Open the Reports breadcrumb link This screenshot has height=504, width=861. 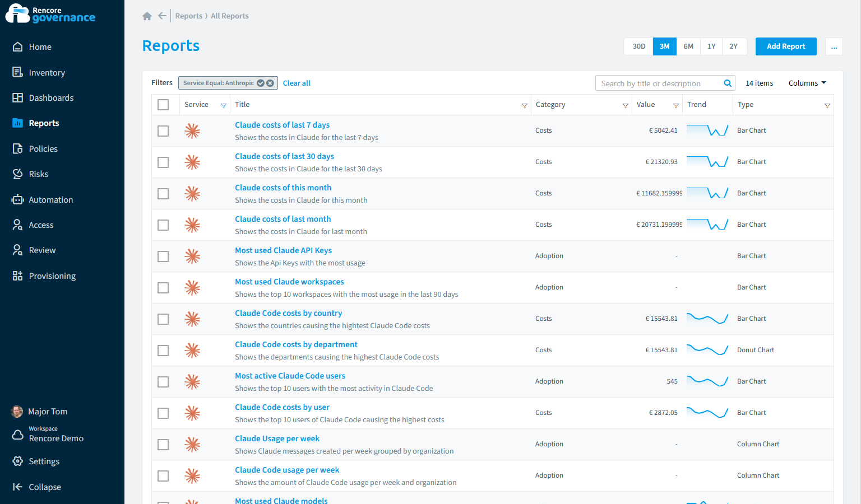189,16
